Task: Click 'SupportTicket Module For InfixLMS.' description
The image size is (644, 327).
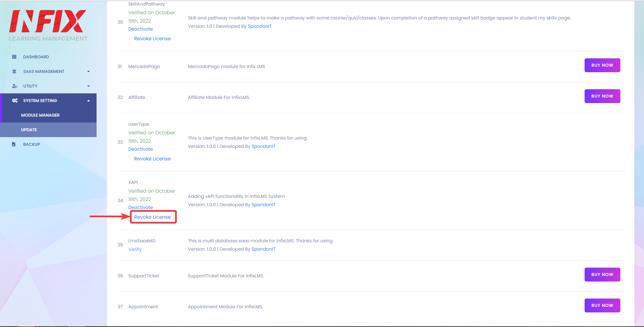Action: coord(226,276)
